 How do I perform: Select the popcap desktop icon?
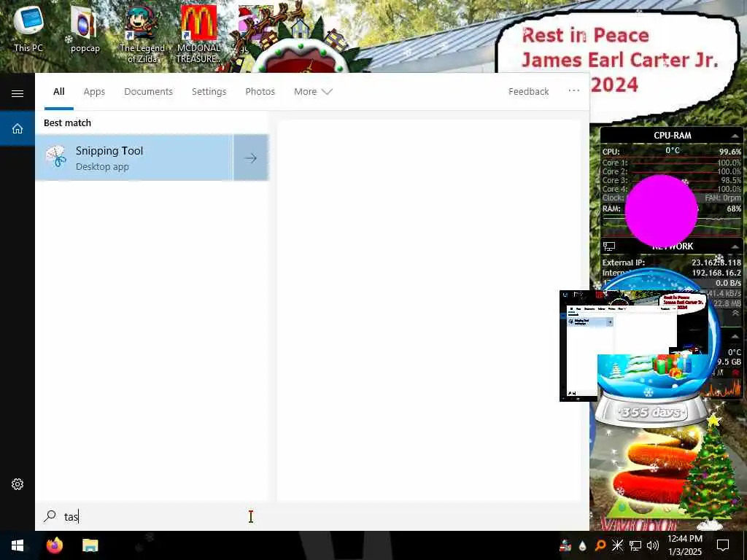(85, 28)
